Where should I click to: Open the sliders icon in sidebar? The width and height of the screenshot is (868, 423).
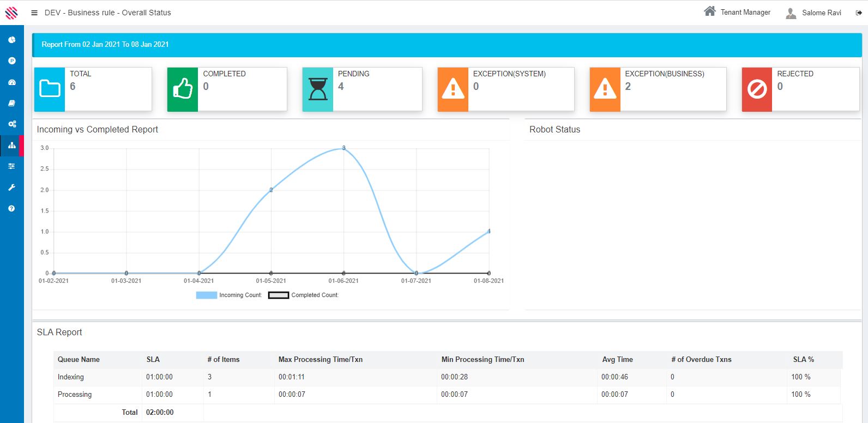click(11, 166)
